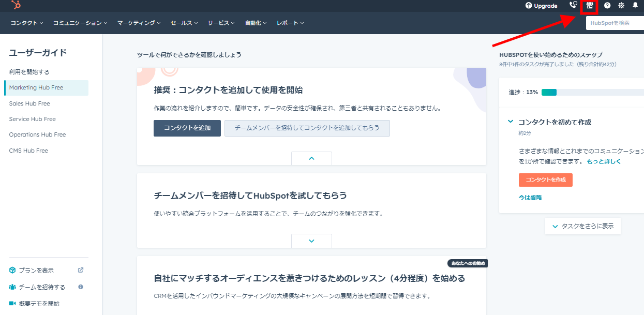Viewport: 644px width, 315px height.
Task: Click the HubSpot sprocket logo
Action: [17, 5]
